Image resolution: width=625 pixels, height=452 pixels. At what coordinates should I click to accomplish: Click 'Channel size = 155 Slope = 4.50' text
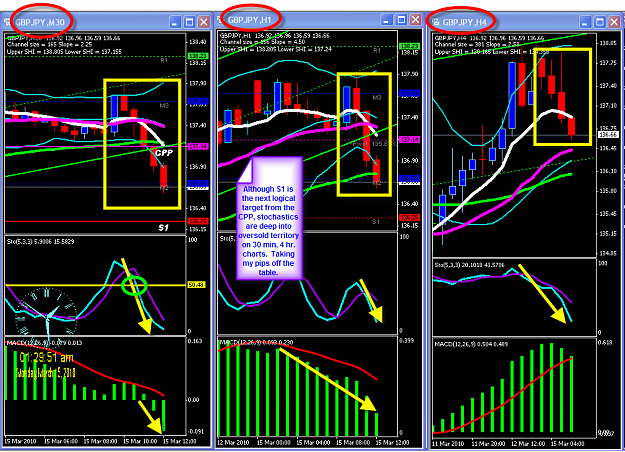pyautogui.click(x=262, y=42)
